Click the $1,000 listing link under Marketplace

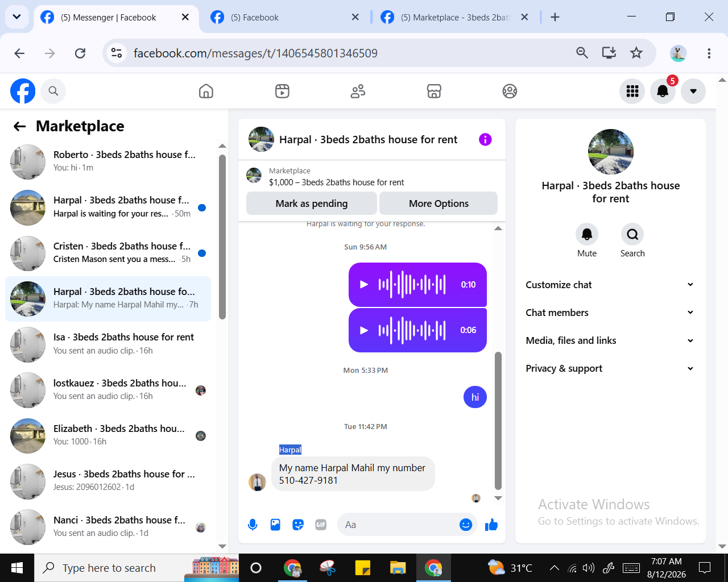(336, 182)
